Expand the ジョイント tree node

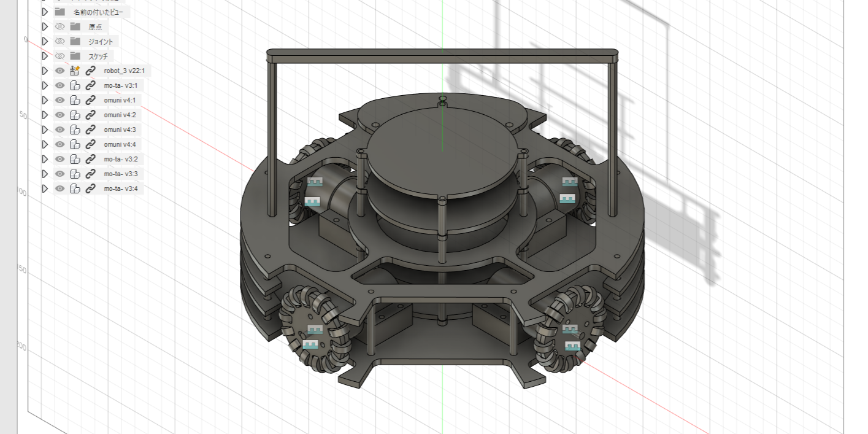tap(45, 41)
